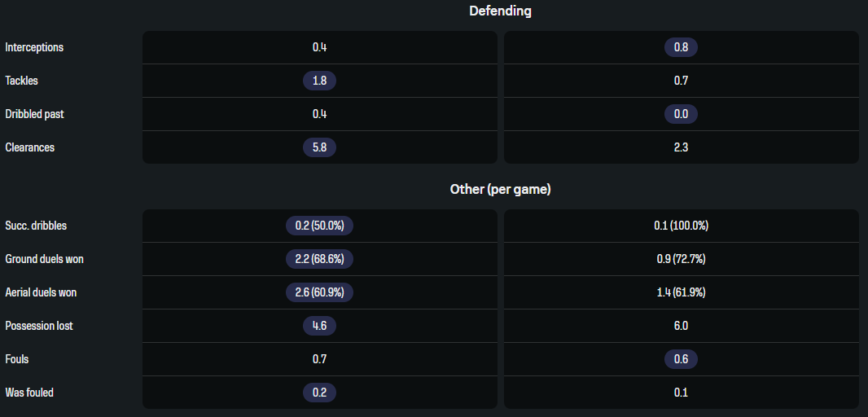
Task: Click the Interceptions row label
Action: (34, 47)
